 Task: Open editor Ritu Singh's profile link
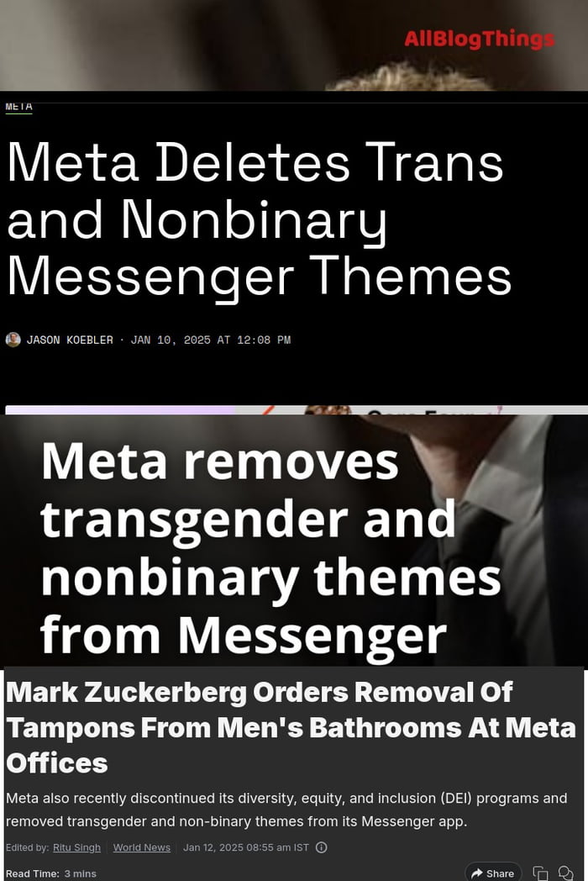76,847
